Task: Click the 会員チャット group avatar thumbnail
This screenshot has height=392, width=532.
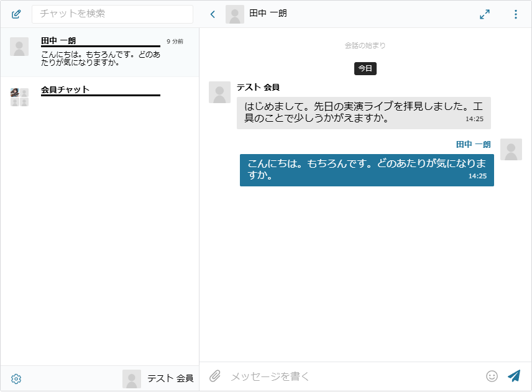Action: point(19,98)
